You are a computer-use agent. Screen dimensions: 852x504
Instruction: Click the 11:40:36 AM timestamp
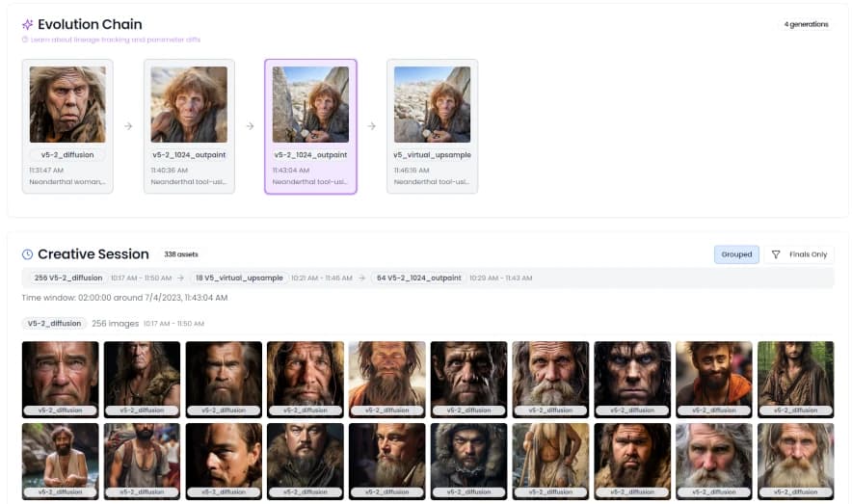click(170, 171)
